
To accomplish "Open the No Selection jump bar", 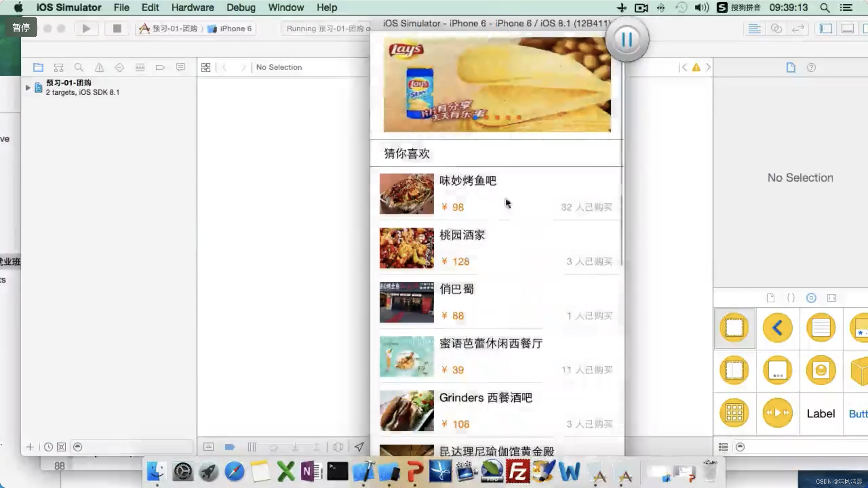I will 279,67.
